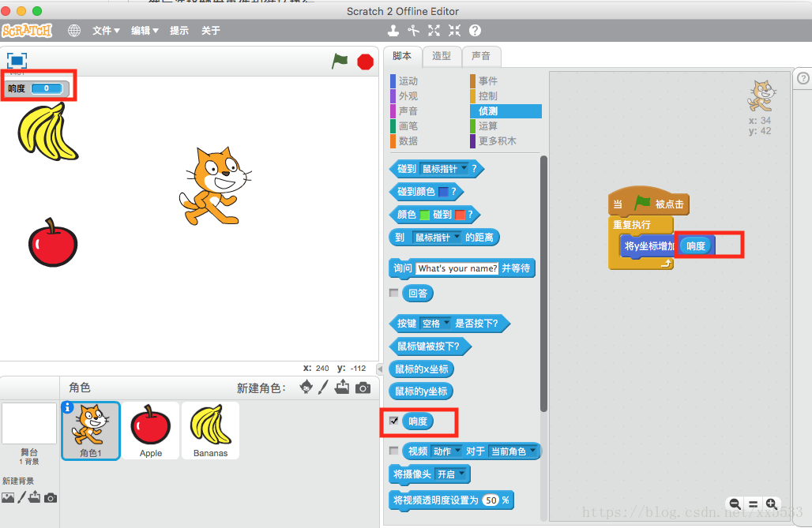Open sprite info for 角色1
The image size is (812, 528).
(67, 407)
